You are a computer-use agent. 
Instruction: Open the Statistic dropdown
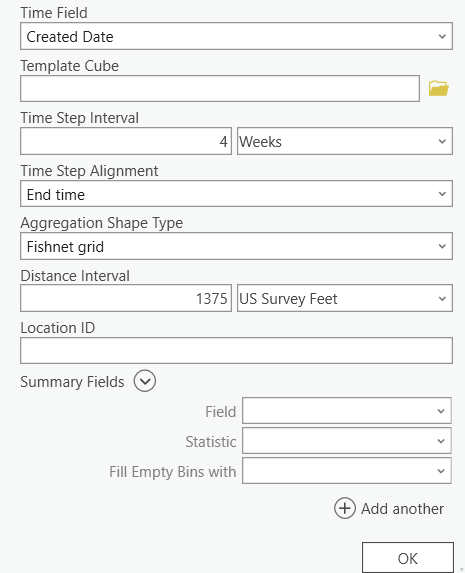(x=347, y=441)
